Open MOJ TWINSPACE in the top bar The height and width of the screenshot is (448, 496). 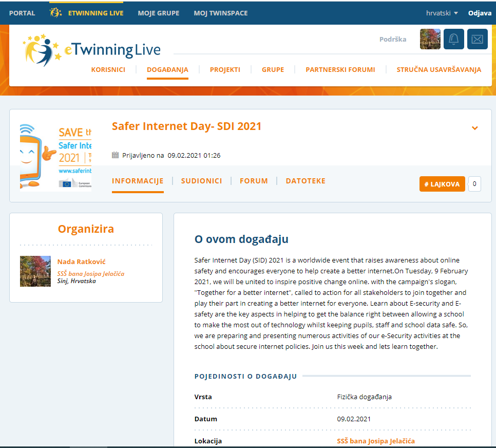coord(220,13)
